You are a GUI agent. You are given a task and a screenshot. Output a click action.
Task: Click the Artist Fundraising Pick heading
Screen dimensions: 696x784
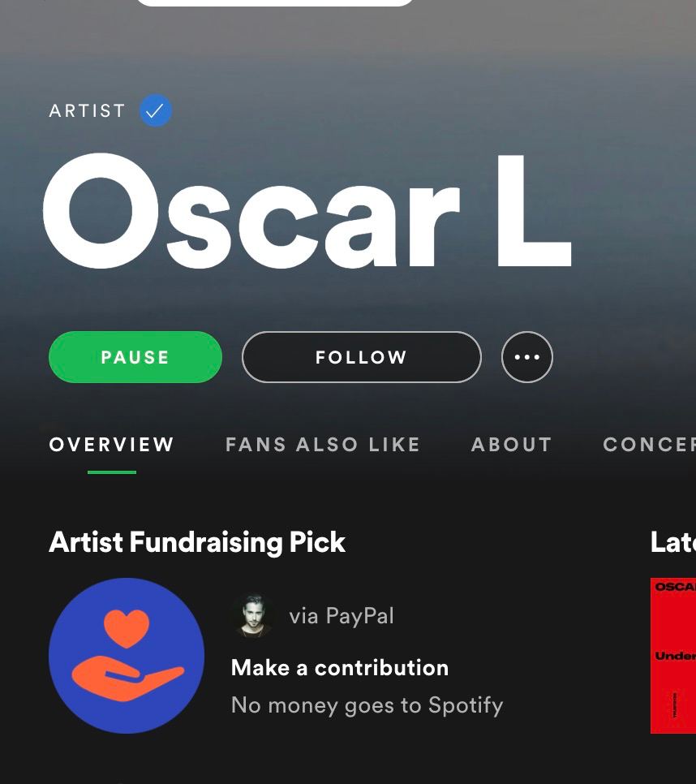tap(197, 542)
